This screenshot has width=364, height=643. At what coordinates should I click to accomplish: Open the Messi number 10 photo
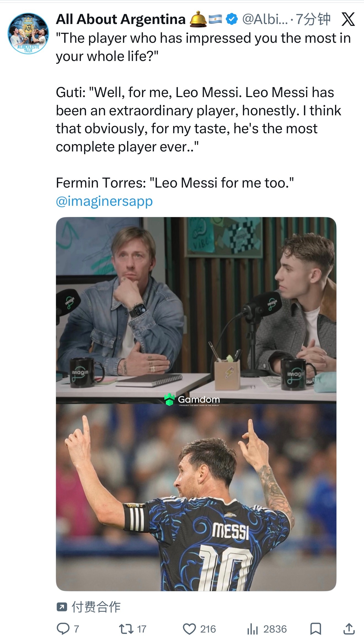(x=196, y=497)
